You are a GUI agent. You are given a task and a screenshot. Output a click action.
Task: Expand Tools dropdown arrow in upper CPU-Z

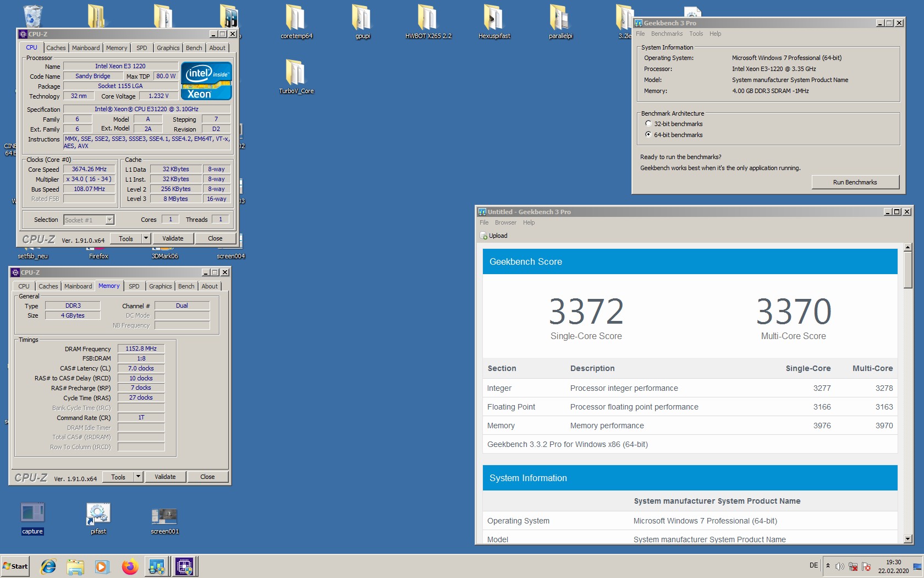(x=146, y=238)
